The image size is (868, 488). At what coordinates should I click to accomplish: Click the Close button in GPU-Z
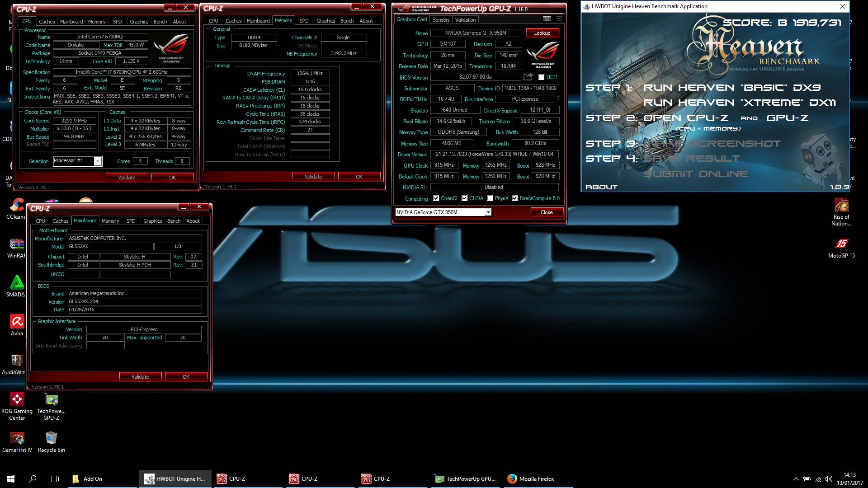pyautogui.click(x=547, y=212)
